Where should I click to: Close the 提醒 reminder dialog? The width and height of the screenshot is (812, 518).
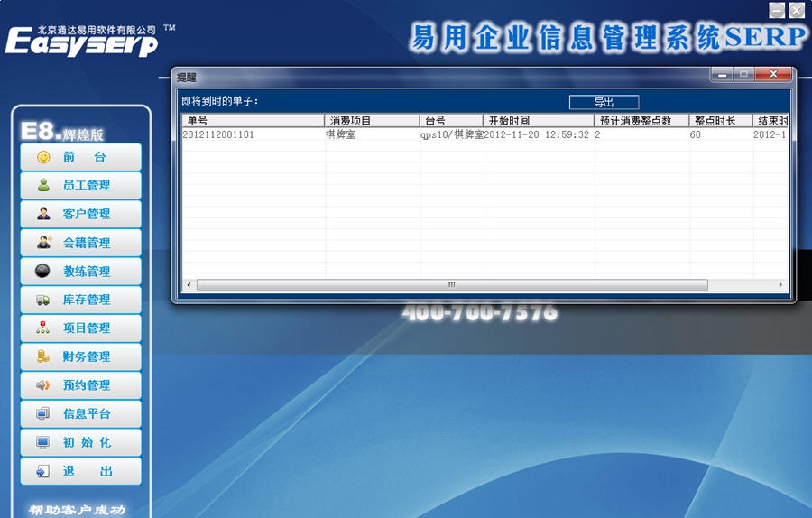pyautogui.click(x=773, y=75)
